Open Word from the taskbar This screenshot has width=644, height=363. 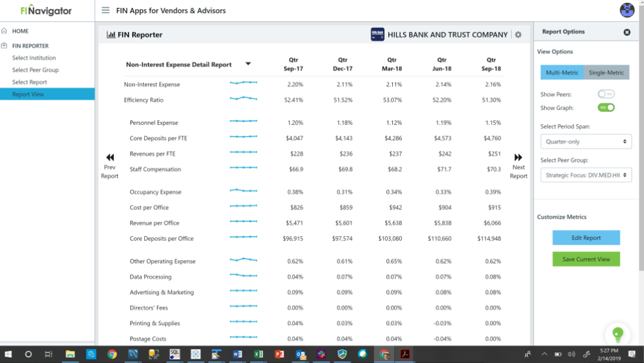coord(238,354)
